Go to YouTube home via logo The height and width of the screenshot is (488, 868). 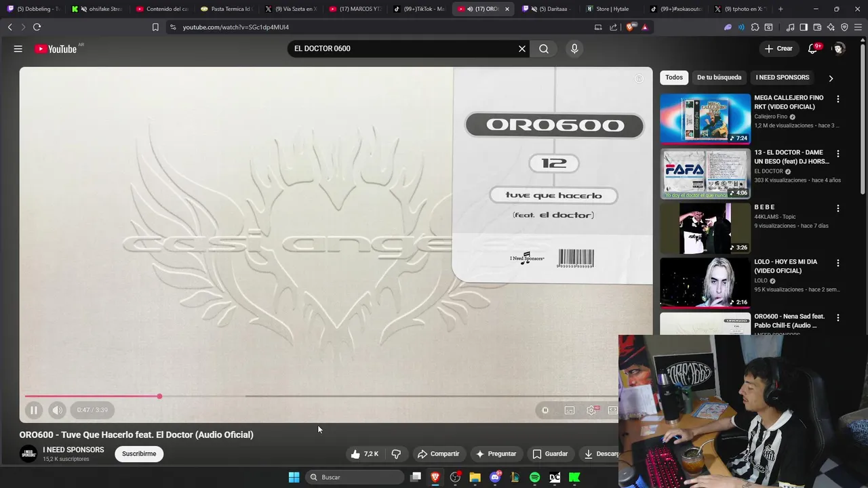click(56, 49)
